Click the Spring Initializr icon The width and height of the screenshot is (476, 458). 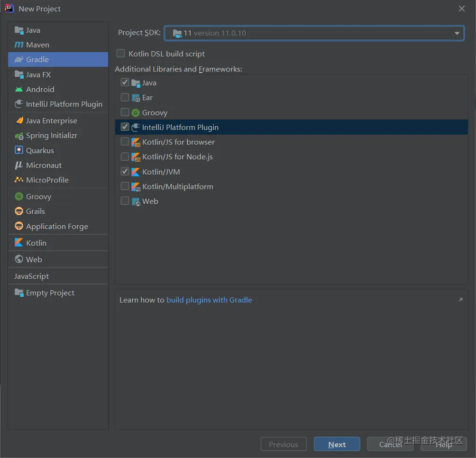click(x=19, y=136)
